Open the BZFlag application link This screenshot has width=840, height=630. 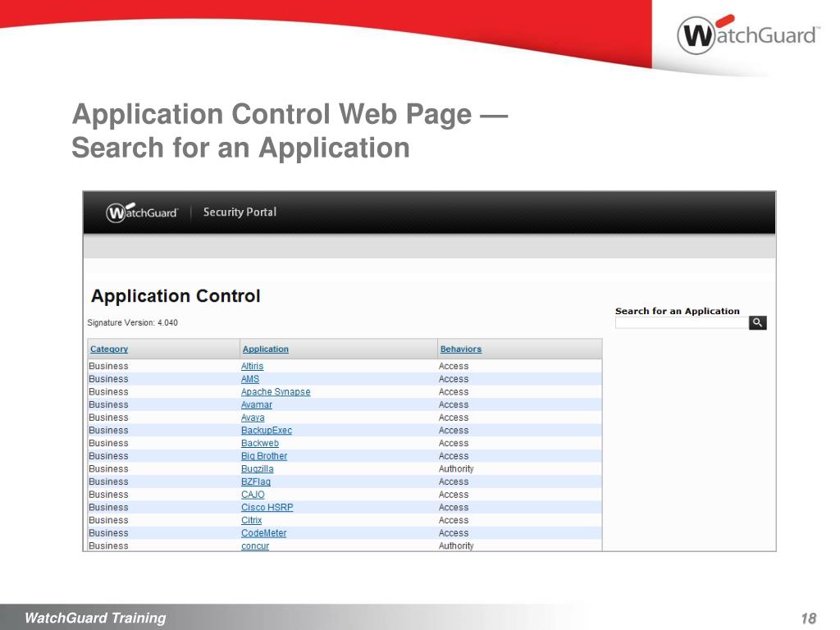(x=256, y=482)
